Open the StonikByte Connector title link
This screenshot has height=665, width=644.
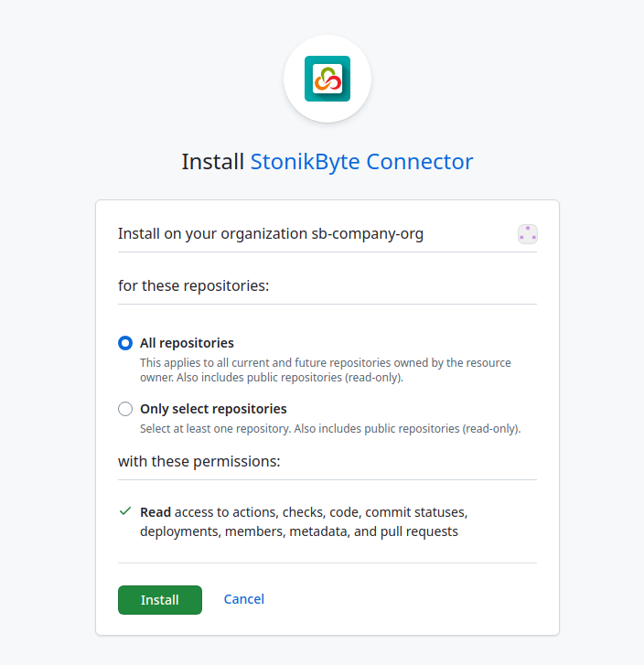click(361, 162)
